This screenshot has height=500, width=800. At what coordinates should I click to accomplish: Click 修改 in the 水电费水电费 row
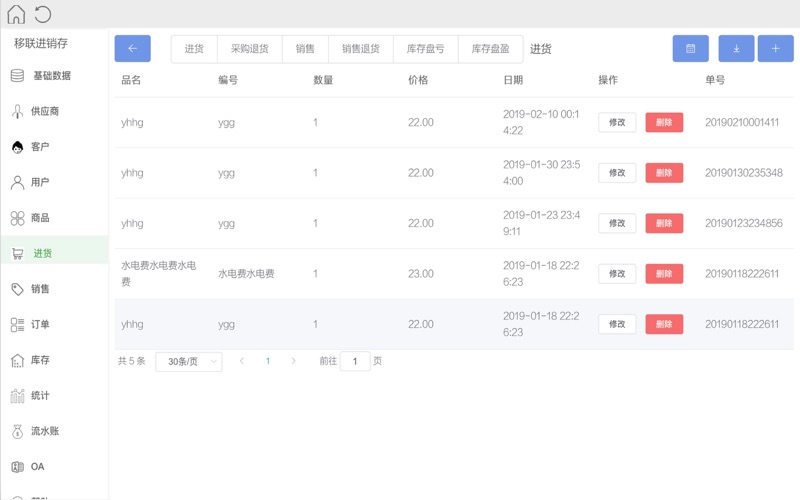pyautogui.click(x=617, y=274)
